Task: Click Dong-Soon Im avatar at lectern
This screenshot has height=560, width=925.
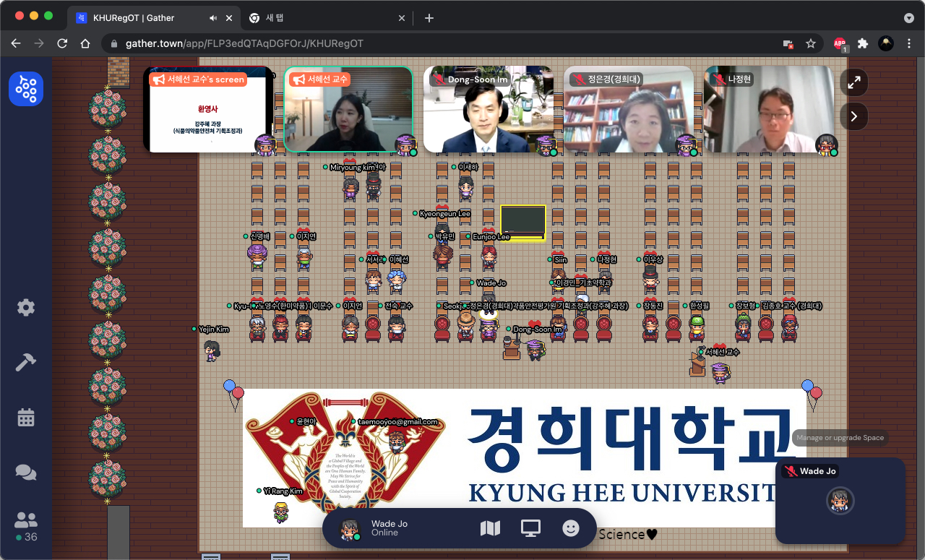Action: coord(535,350)
